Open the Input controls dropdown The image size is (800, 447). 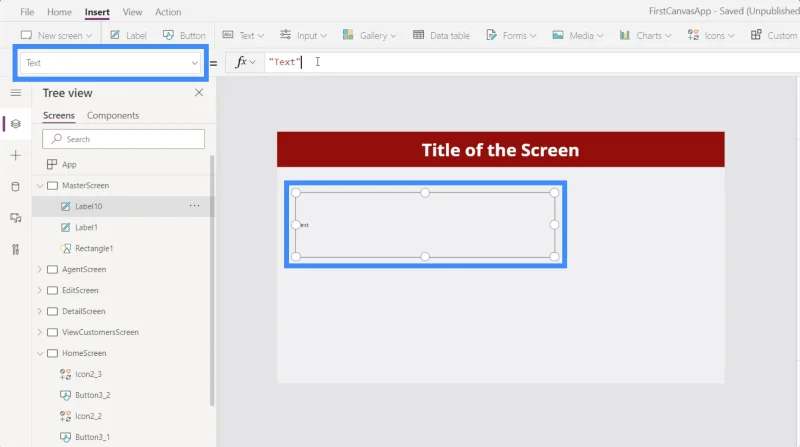coord(303,35)
